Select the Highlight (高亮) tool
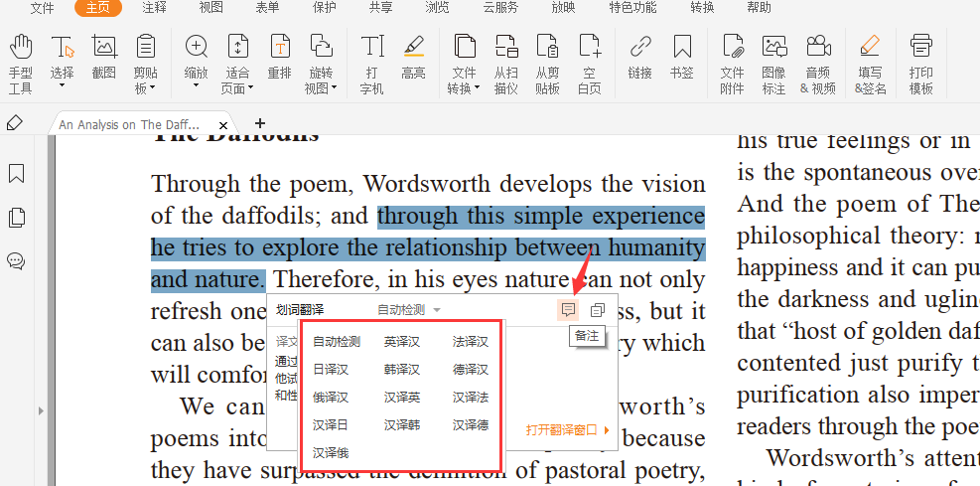Image resolution: width=980 pixels, height=486 pixels. (x=413, y=59)
